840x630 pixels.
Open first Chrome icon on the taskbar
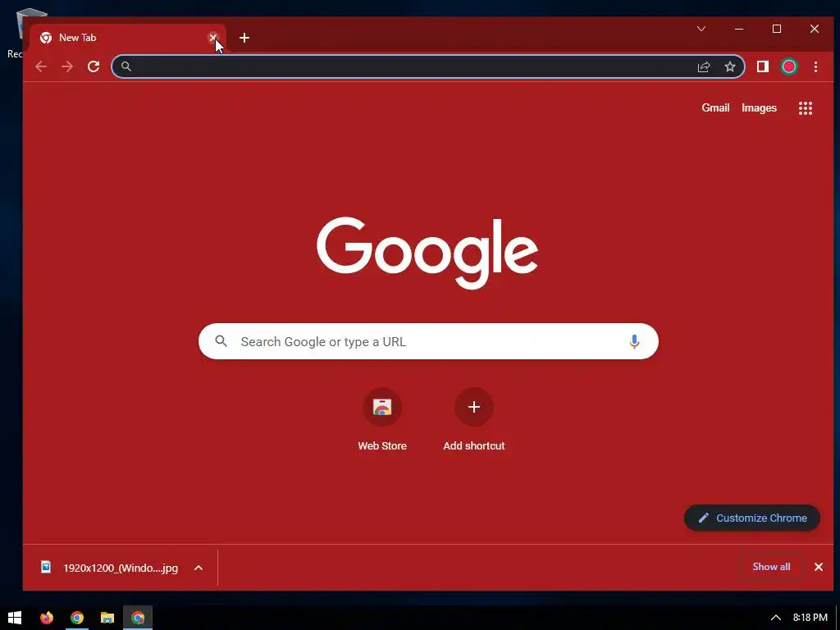[x=76, y=618]
